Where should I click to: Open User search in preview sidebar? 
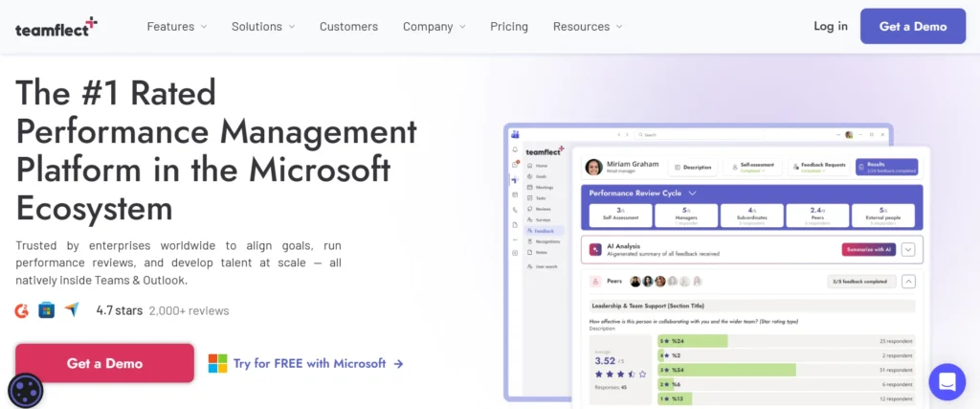click(542, 266)
